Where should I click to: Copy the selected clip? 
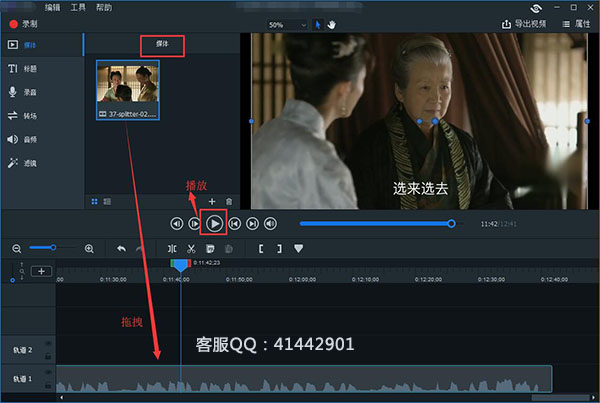click(210, 249)
